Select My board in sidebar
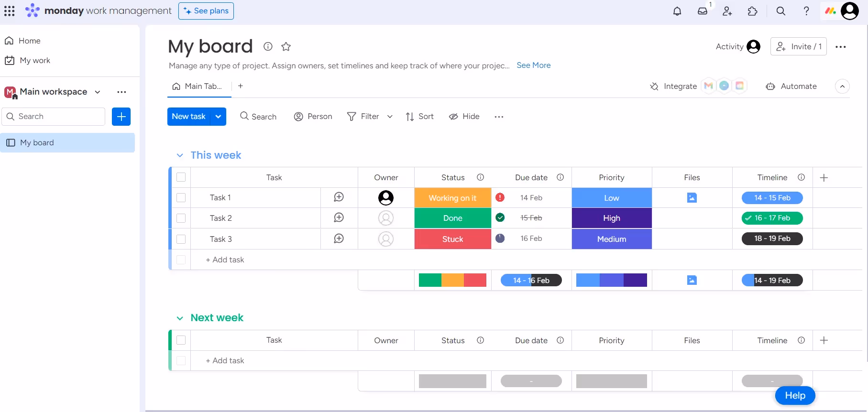This screenshot has width=868, height=412. point(68,142)
